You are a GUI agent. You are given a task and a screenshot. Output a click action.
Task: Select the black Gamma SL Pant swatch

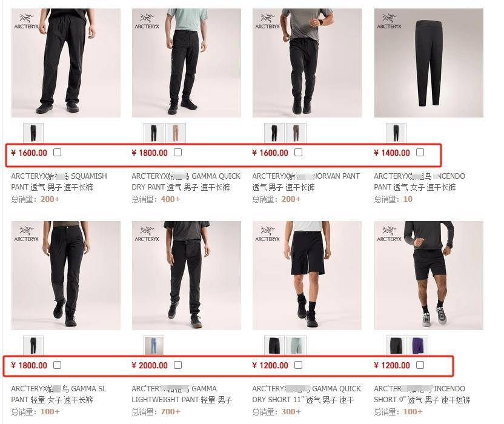(33, 345)
